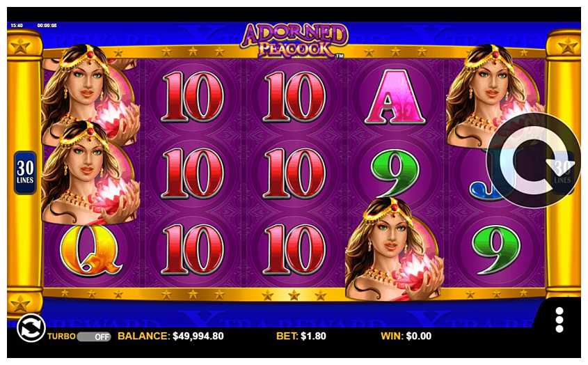Click the woman symbol in the fourth reel
The height and width of the screenshot is (365, 588).
[394, 249]
